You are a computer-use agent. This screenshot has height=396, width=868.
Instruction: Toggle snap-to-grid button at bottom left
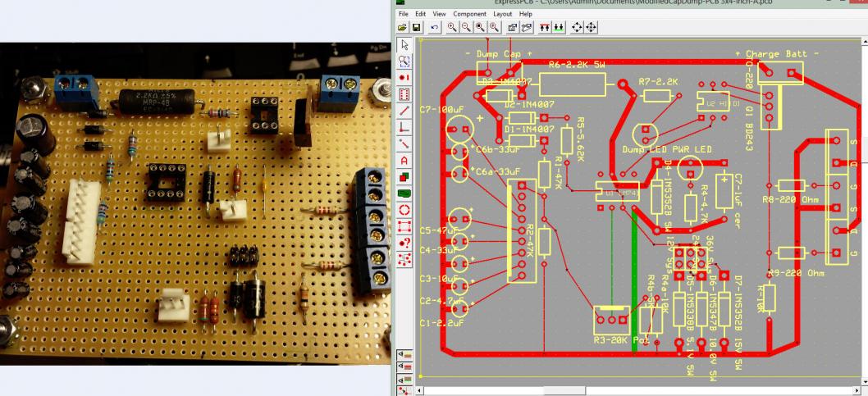click(x=404, y=391)
